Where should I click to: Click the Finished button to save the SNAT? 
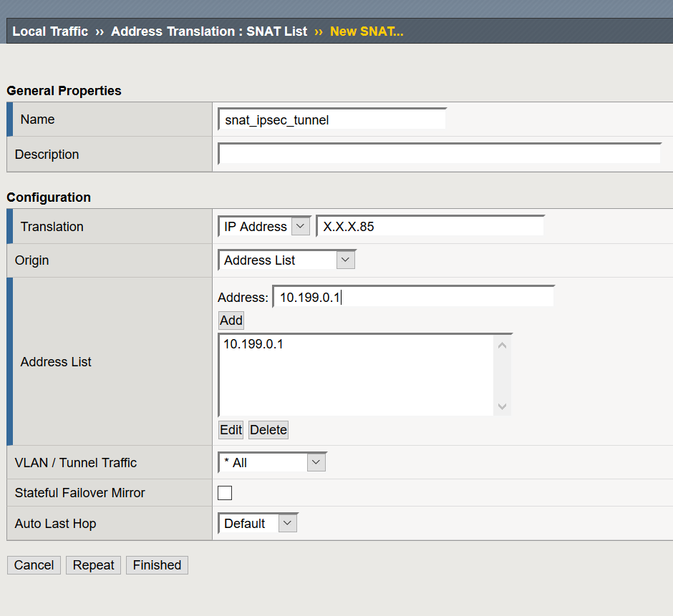tap(157, 564)
